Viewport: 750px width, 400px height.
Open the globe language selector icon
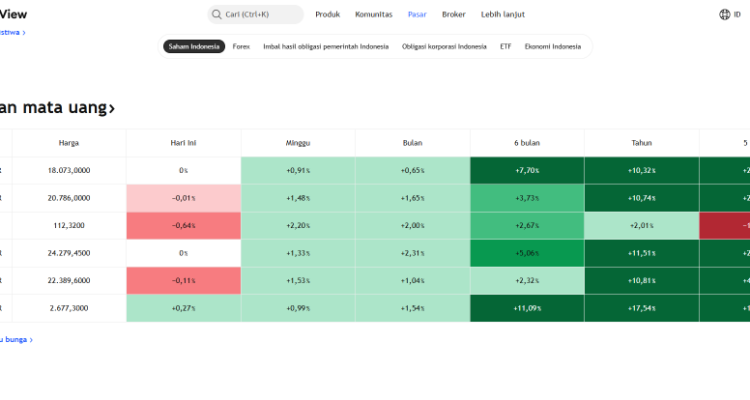tap(725, 14)
